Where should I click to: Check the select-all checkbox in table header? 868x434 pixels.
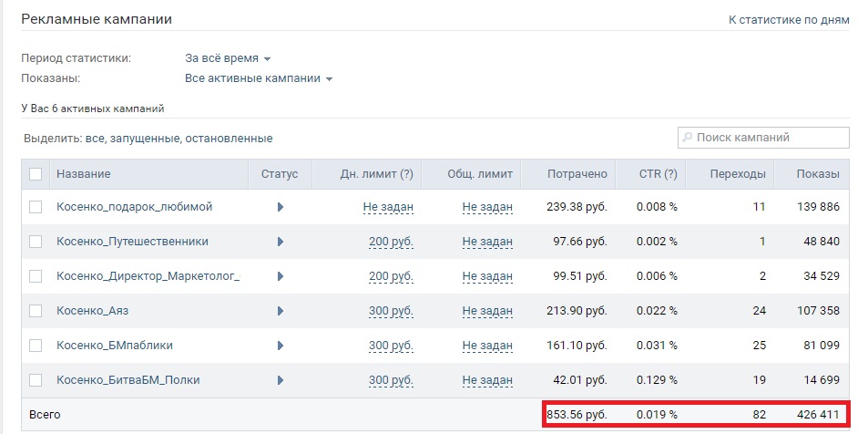tap(36, 174)
